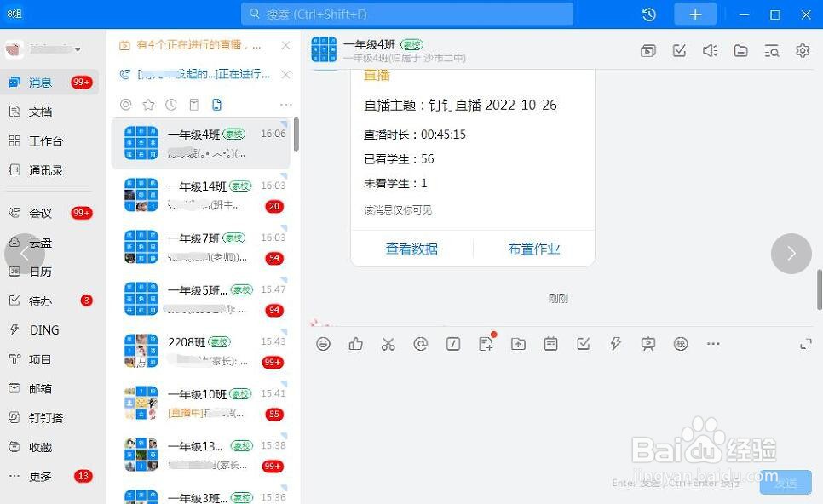Start group live broadcast icon
The image size is (823, 504).
648,344
